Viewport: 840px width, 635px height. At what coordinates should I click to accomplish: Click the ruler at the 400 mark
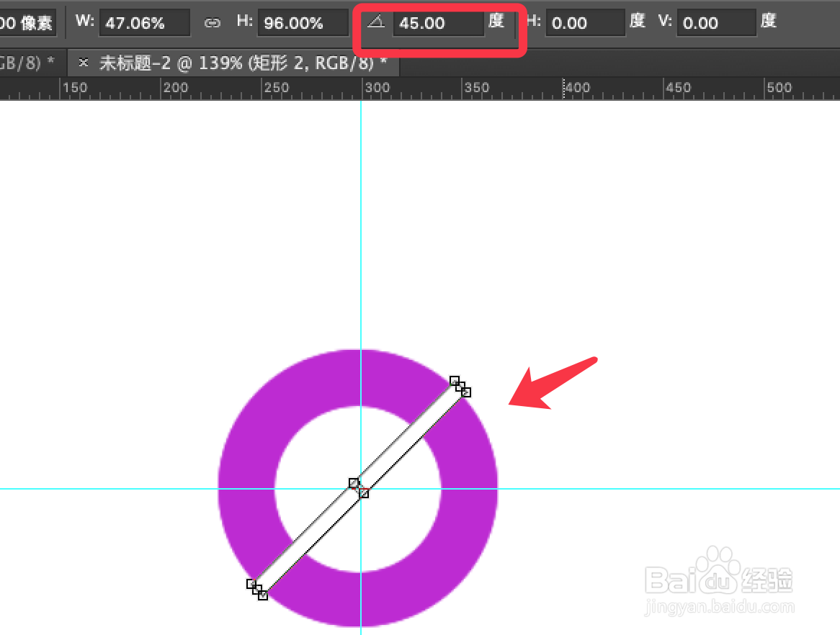[x=563, y=89]
